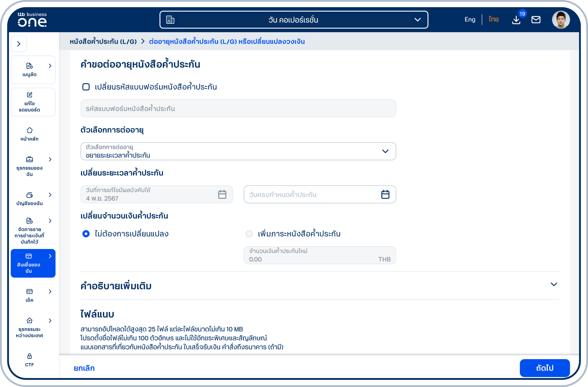Open the สินเชื่อของฉัน sidebar menu
Screen dimensions: 588x387
click(x=33, y=263)
